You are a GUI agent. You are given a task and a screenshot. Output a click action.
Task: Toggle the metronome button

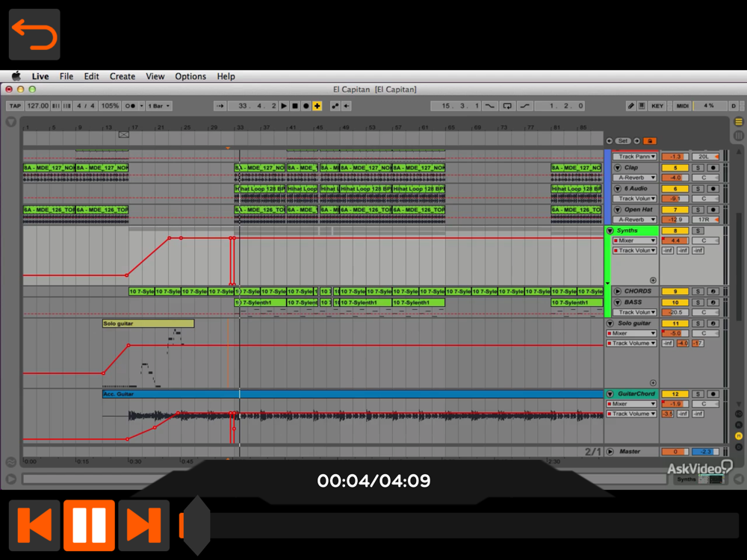pos(130,106)
